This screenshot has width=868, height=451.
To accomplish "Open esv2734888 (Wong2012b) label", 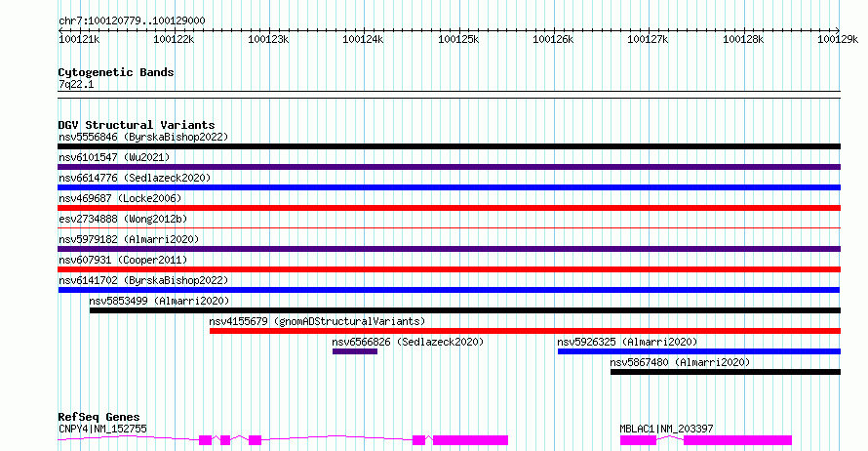I will (123, 219).
